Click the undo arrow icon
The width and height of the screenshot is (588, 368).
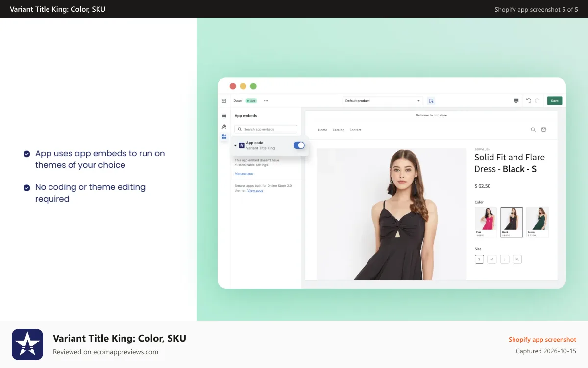point(529,101)
